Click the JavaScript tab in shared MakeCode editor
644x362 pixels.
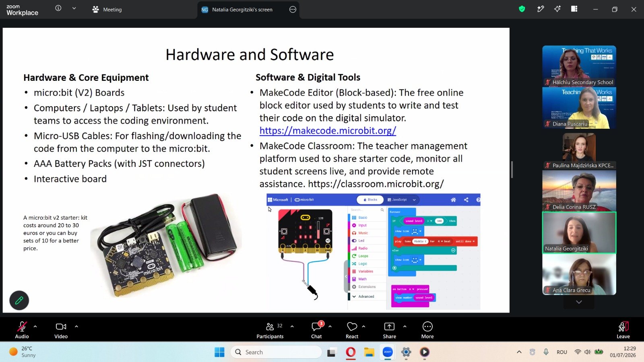[397, 200]
